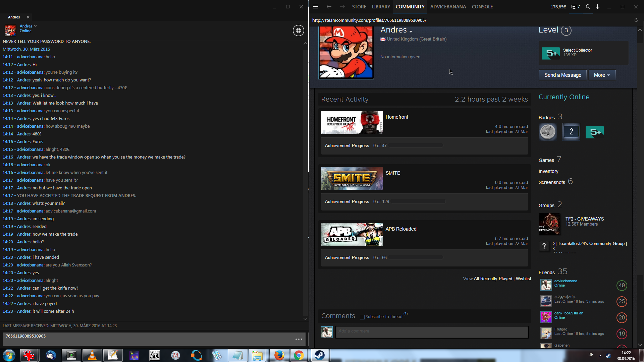
Task: Click the Steam hamburger menu icon
Action: [315, 7]
